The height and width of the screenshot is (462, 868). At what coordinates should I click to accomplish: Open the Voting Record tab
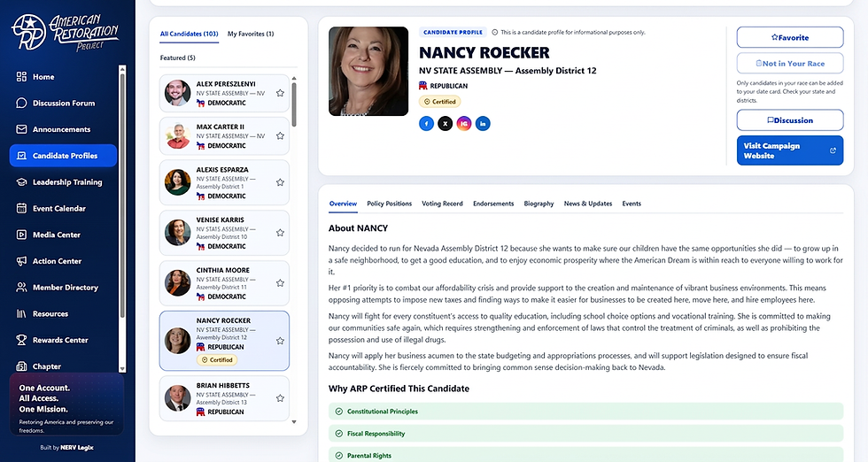(x=442, y=204)
